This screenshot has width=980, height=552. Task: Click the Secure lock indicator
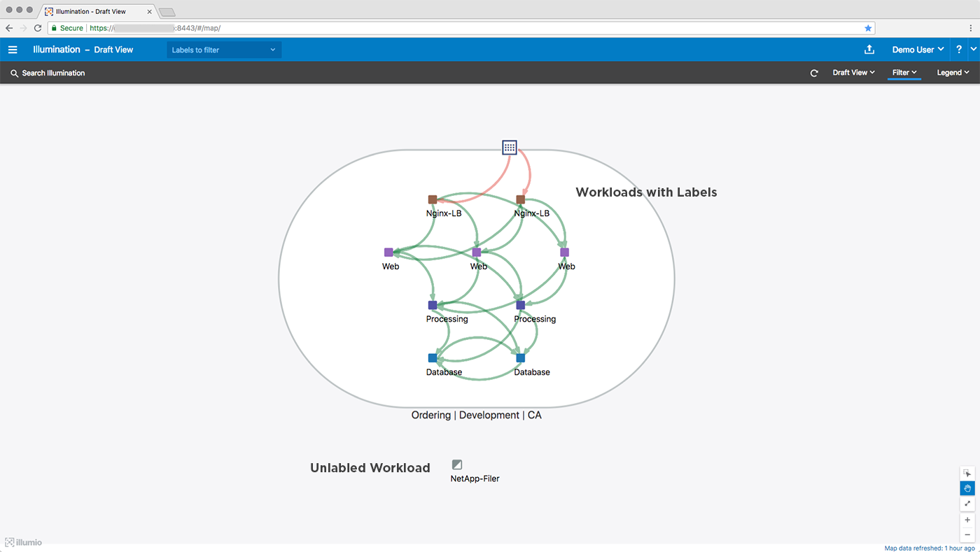point(67,28)
